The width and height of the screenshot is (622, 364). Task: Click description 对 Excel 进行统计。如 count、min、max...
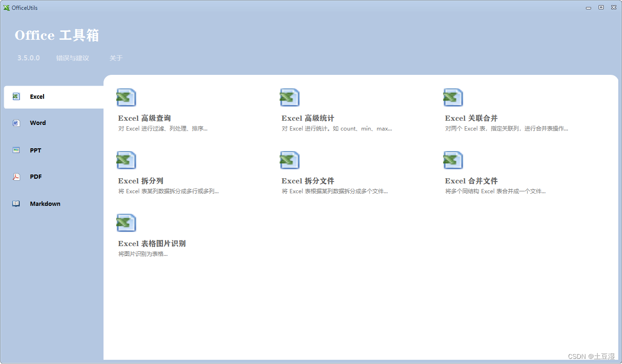(337, 129)
